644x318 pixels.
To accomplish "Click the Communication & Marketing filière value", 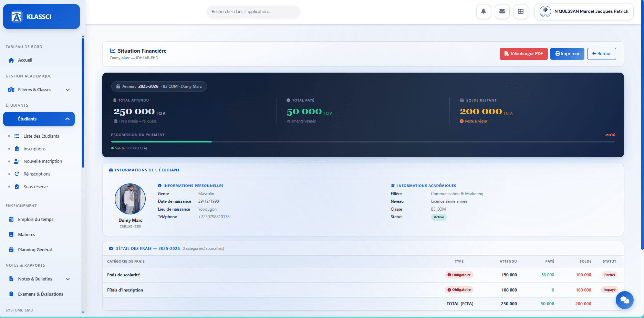I will pos(457,194).
